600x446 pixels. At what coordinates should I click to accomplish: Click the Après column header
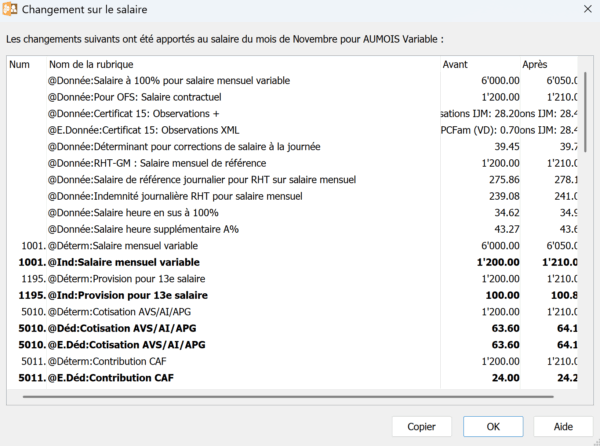click(x=534, y=64)
